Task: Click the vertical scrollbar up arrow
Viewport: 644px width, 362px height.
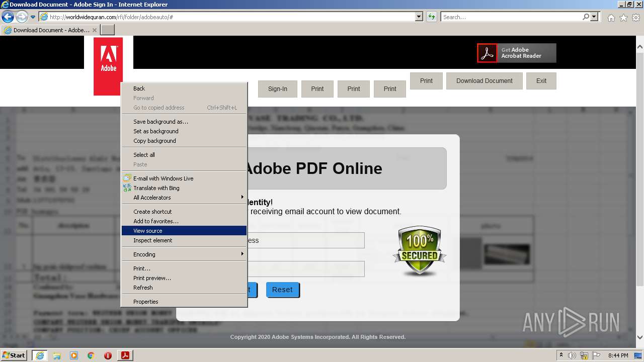Action: [x=640, y=47]
